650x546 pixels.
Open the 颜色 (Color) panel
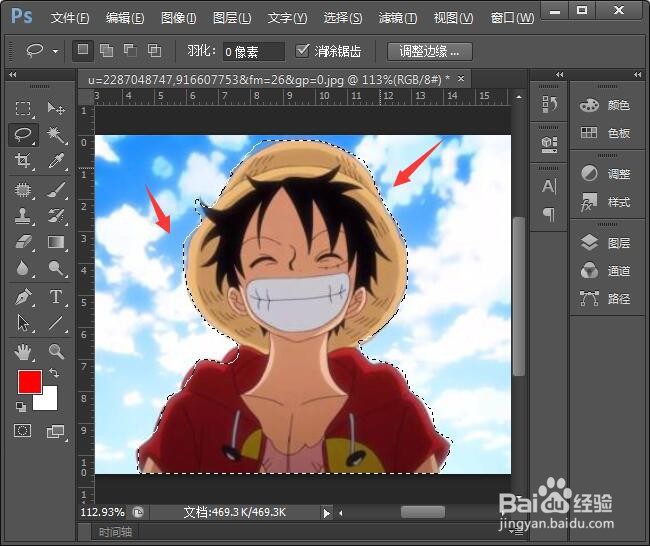pyautogui.click(x=605, y=105)
